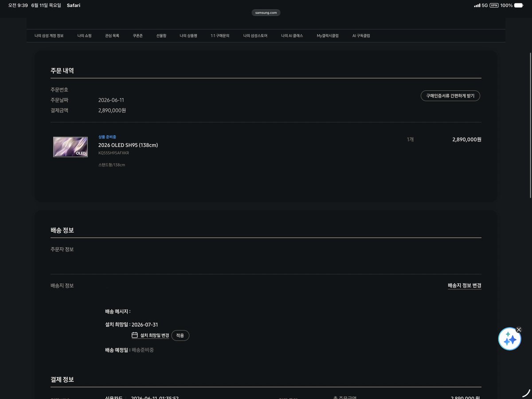Click the calendar icon next to 설치 희망일 변경
The height and width of the screenshot is (399, 532).
(135, 335)
